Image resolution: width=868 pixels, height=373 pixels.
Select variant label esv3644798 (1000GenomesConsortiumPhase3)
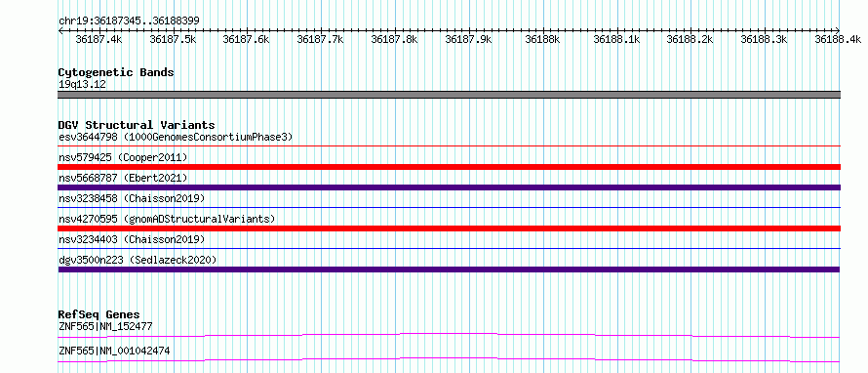tap(176, 137)
